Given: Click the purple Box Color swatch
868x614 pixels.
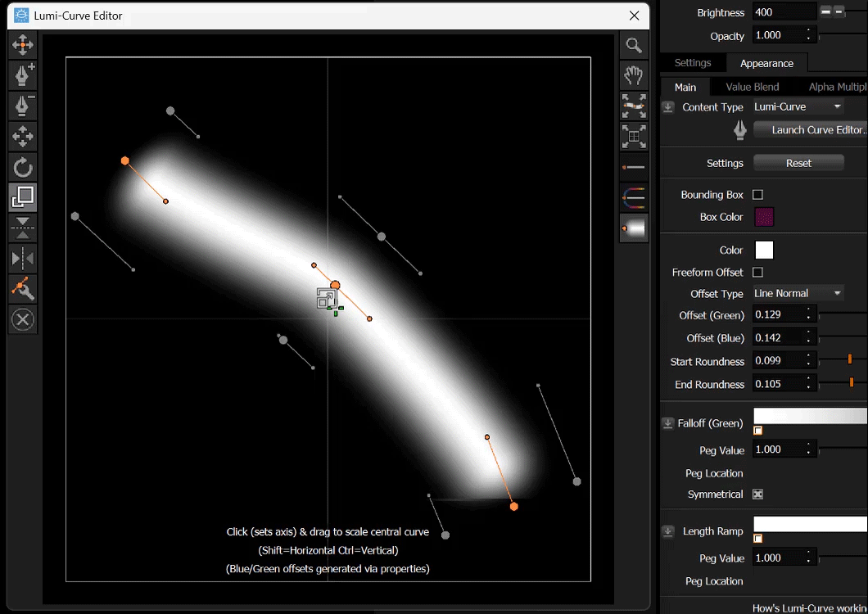Looking at the screenshot, I should pyautogui.click(x=763, y=217).
